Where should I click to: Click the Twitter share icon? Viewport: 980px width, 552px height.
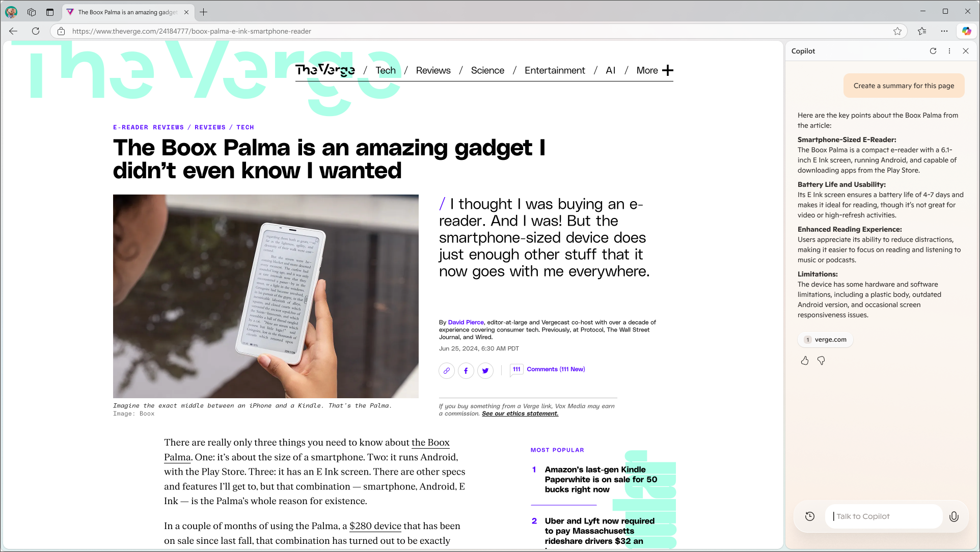click(x=485, y=370)
